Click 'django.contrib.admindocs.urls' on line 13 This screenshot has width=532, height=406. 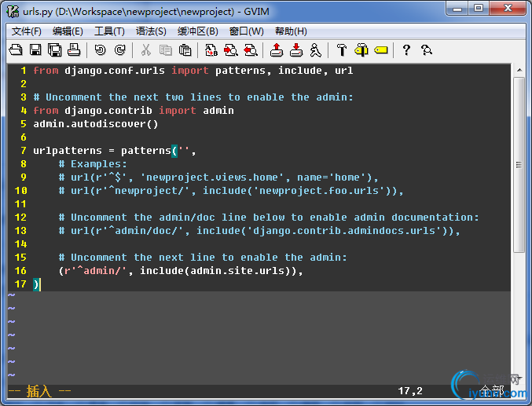pos(344,231)
